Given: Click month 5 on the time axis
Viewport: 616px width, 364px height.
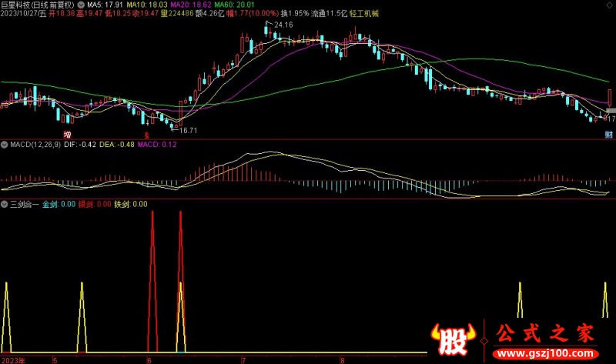Looking at the screenshot, I should 55,360.
